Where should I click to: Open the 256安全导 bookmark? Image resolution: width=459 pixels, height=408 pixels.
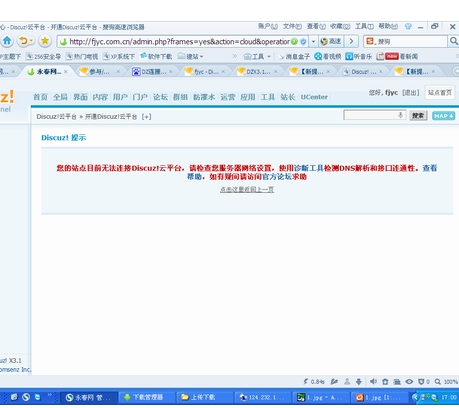pos(43,56)
